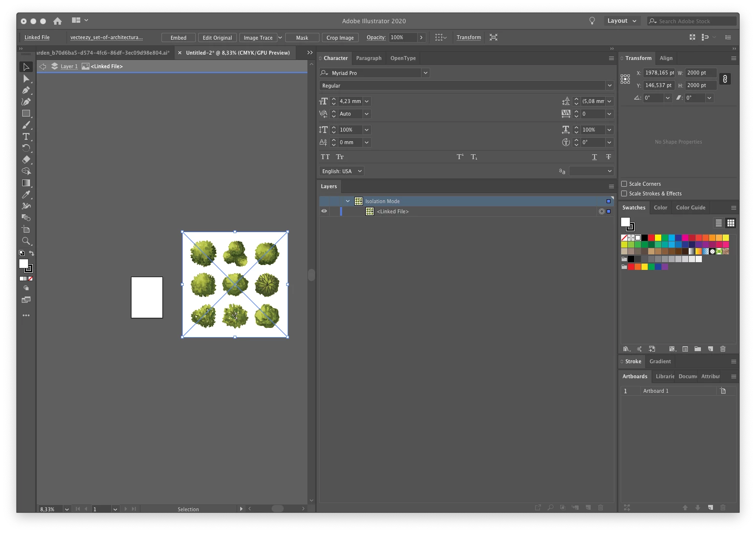Select the Gradient tool
Screen dimensions: 756x533
click(26, 183)
